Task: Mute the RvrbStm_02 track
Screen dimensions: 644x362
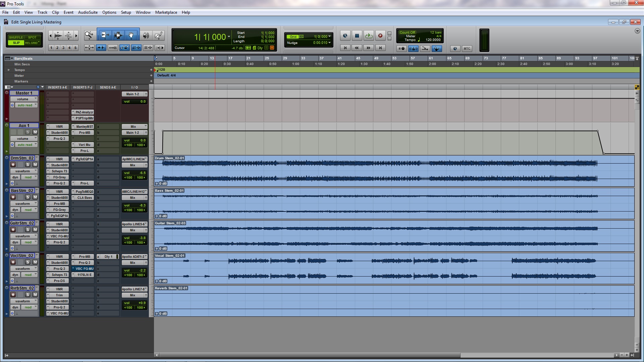Action: (x=35, y=295)
